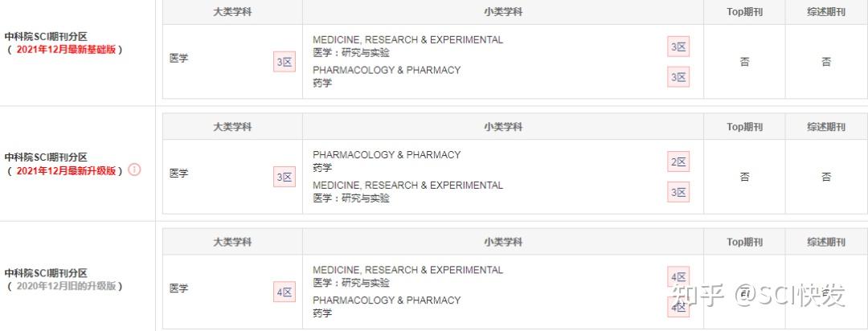Select the 大类学科 header in the topmost table

point(232,12)
